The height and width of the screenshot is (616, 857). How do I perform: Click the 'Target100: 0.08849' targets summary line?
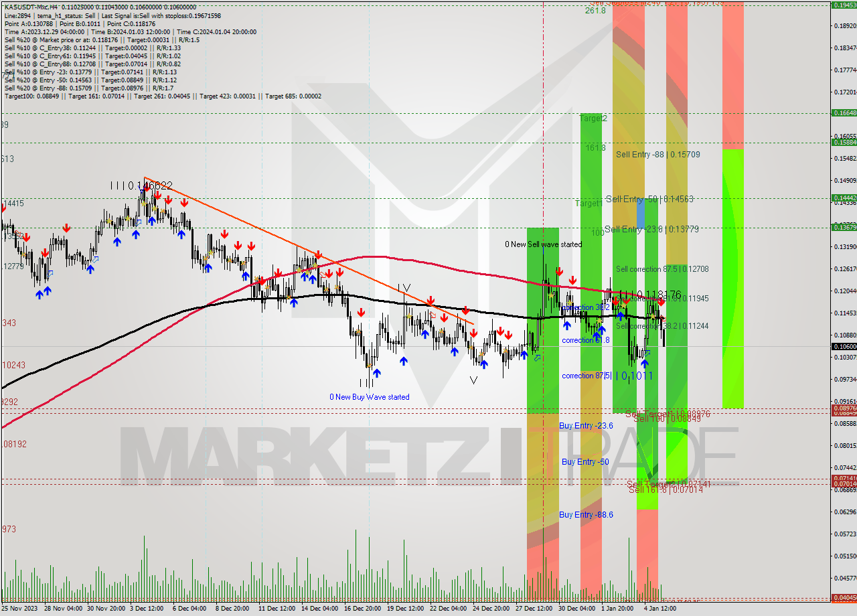pyautogui.click(x=163, y=96)
